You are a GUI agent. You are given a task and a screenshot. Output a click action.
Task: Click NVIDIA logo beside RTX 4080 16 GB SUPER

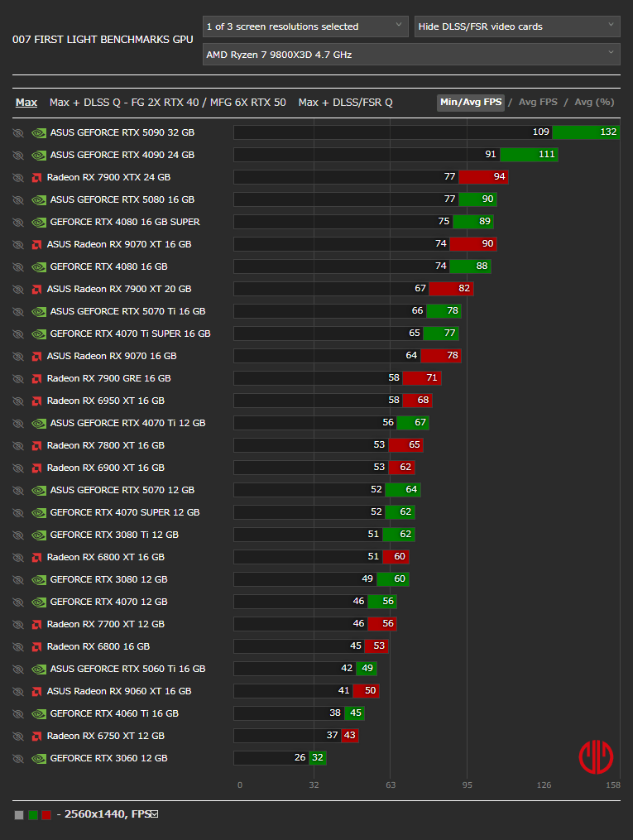(x=39, y=223)
